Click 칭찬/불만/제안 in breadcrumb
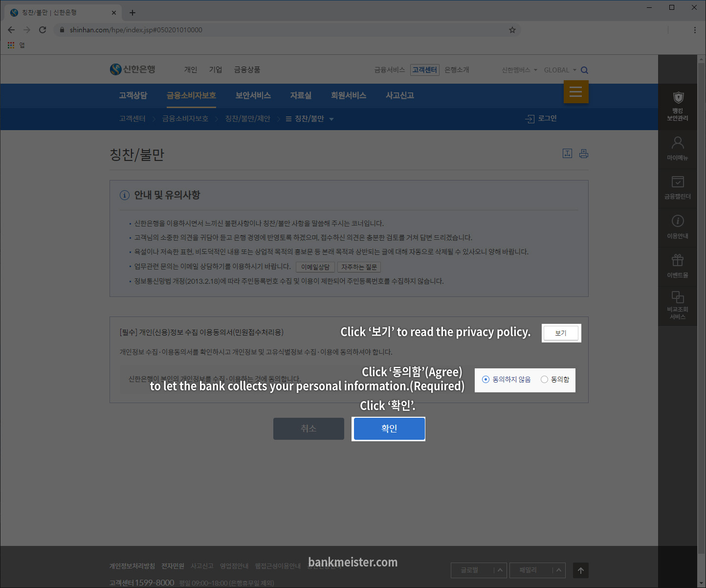706x588 pixels. pyautogui.click(x=248, y=119)
